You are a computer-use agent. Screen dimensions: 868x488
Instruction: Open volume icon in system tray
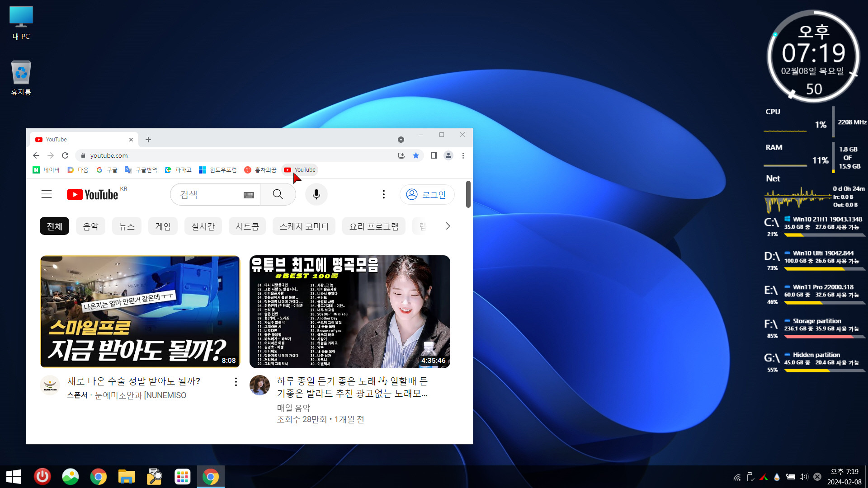click(803, 477)
